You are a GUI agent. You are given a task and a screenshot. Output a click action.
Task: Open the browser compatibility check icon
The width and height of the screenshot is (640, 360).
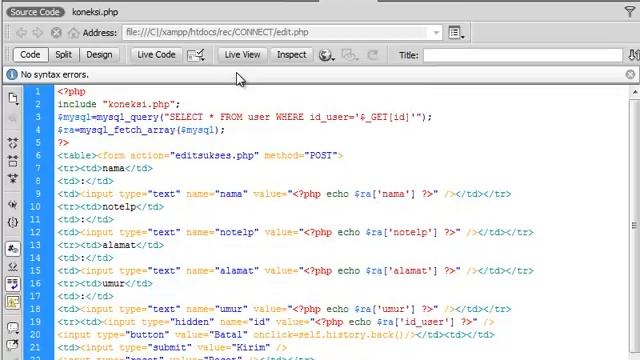coord(196,55)
